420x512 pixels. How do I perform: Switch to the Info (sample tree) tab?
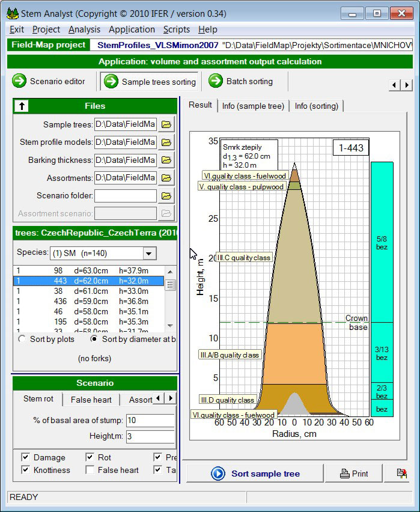coord(253,106)
